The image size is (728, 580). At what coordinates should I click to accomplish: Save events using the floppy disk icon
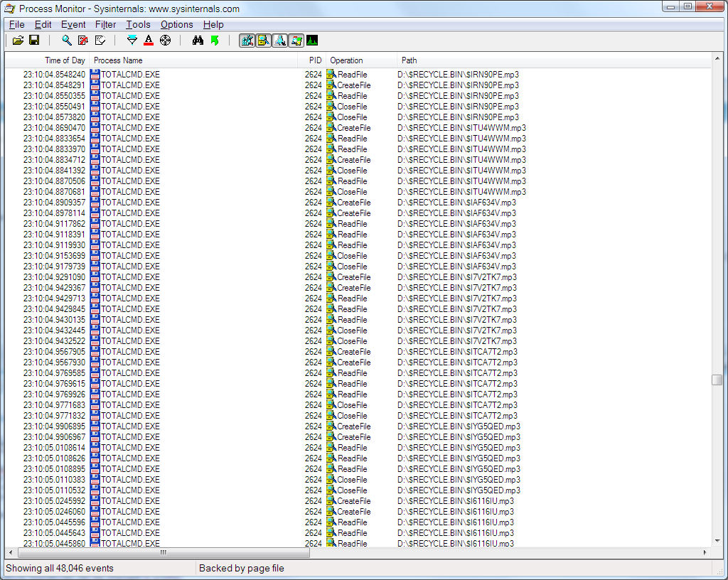point(34,41)
